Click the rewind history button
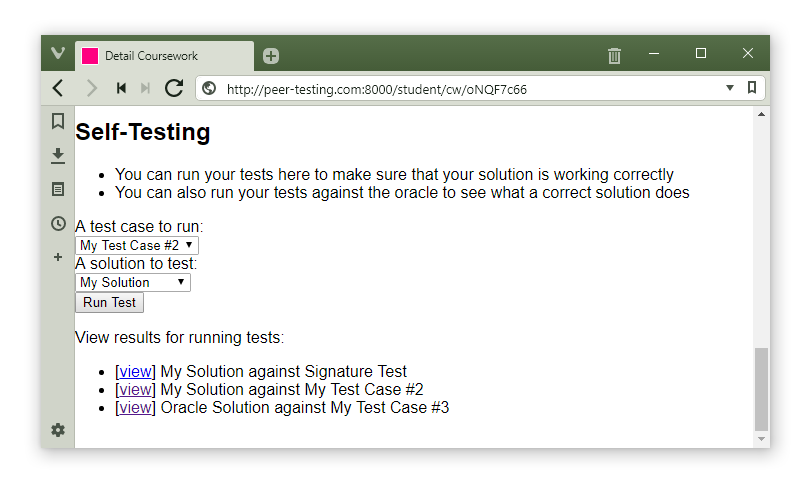This screenshot has width=809, height=481. click(x=121, y=88)
